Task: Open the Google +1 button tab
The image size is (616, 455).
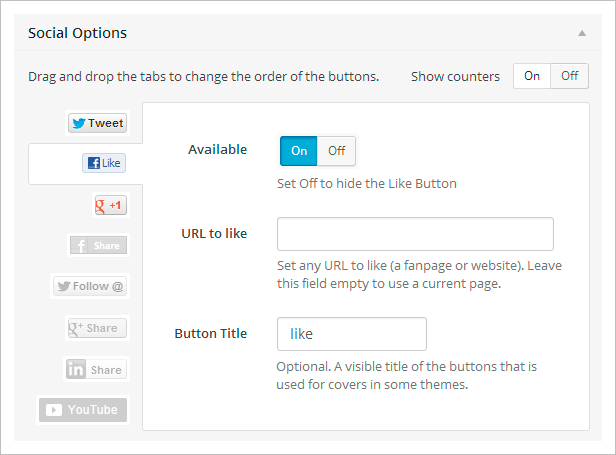Action: pyautogui.click(x=109, y=205)
